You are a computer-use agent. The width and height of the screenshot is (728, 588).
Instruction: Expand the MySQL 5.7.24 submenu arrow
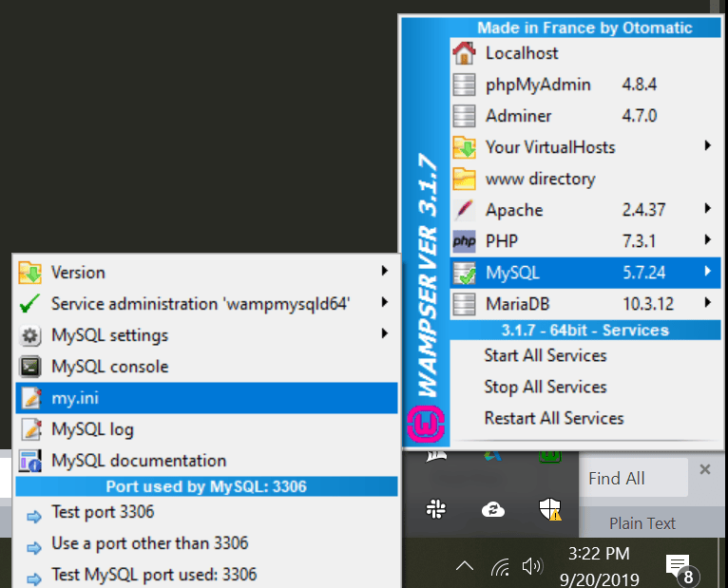point(708,271)
